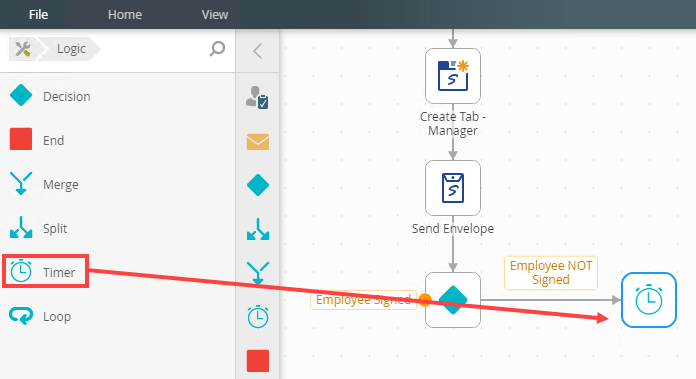The image size is (696, 379).
Task: Click the Employee NOT Signed line label
Action: tap(551, 272)
